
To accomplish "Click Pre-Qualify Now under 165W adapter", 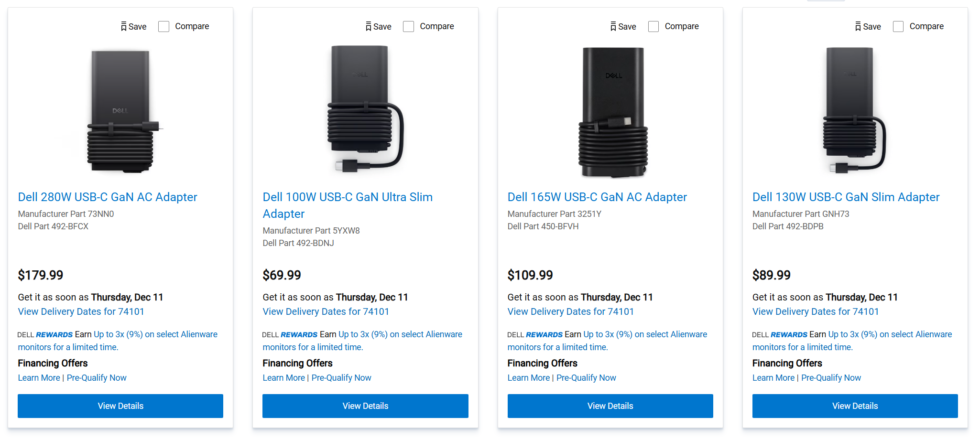I will [586, 378].
